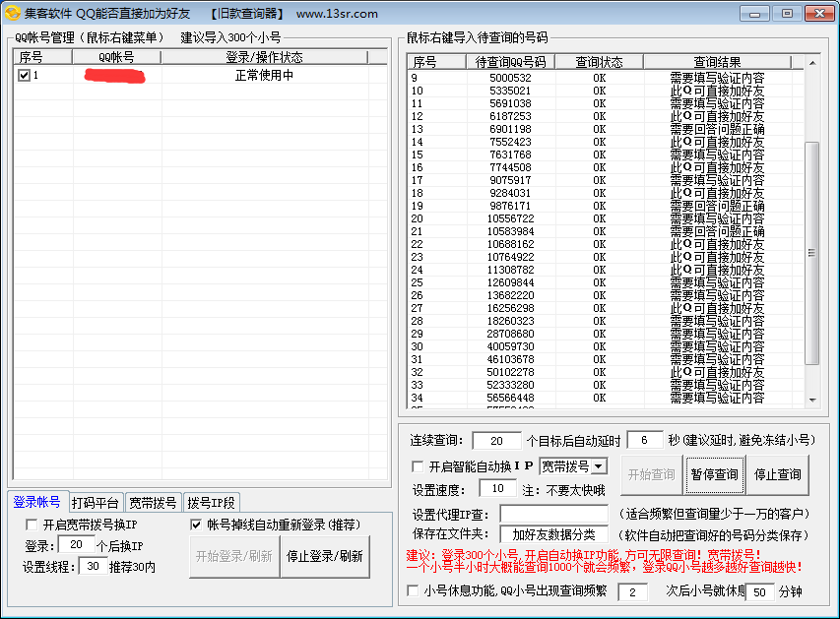Click the auto-delay seconds input field
Viewport: 840px width, 619px height.
(x=644, y=440)
